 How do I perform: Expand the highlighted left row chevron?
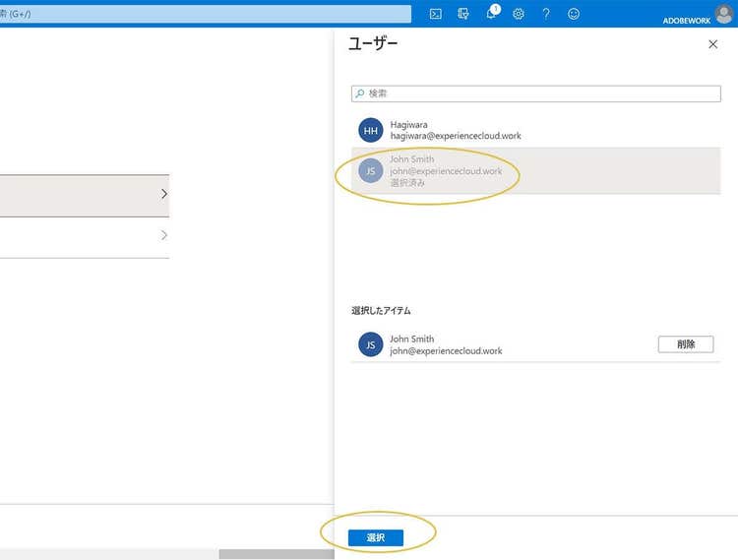[163, 195]
